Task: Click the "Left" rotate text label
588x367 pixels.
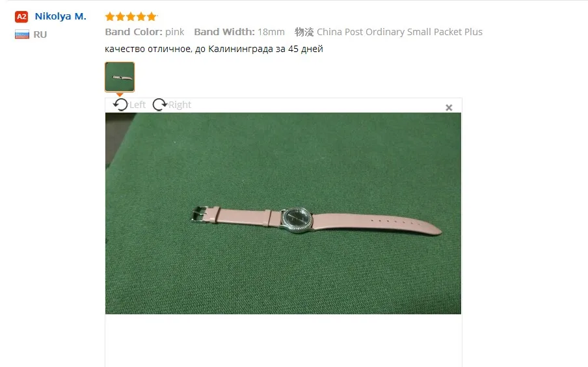Action: 137,105
